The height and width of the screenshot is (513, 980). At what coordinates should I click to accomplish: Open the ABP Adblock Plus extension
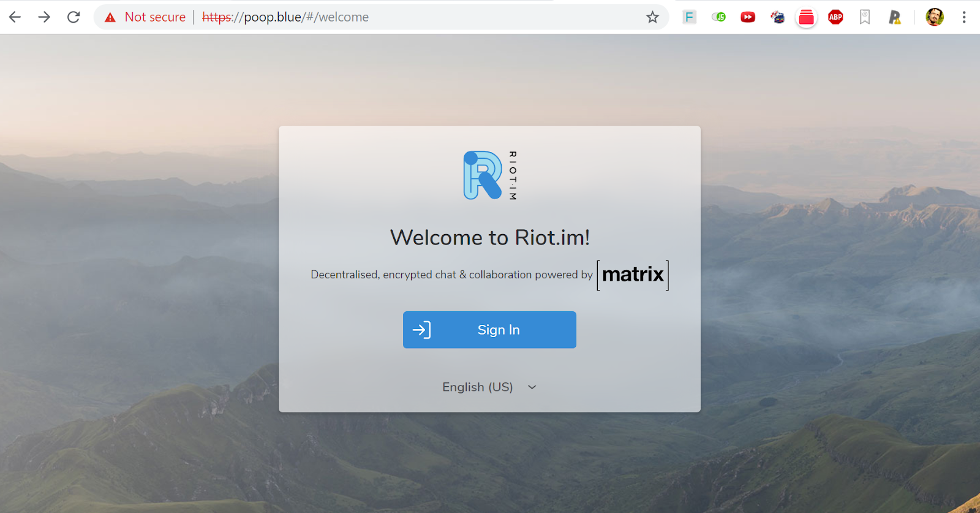click(835, 17)
